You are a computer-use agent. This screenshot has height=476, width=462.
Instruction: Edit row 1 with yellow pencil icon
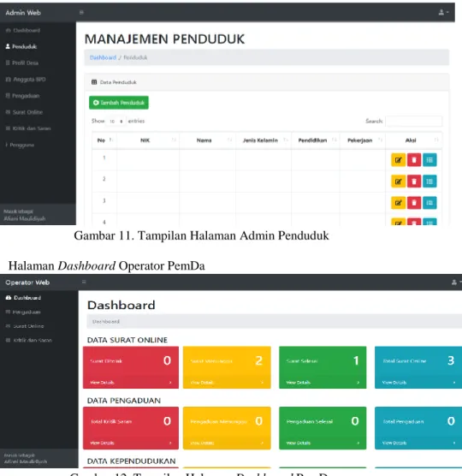(399, 160)
